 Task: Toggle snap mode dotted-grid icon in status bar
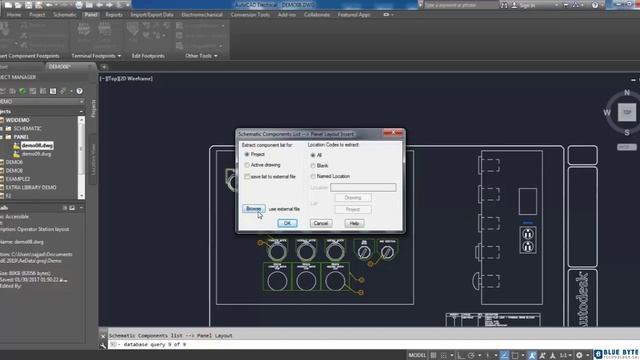coord(443,355)
